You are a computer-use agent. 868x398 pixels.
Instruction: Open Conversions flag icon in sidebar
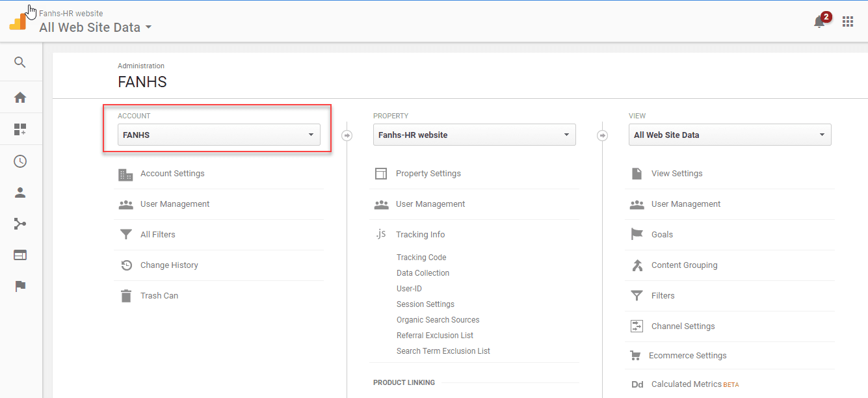point(20,286)
